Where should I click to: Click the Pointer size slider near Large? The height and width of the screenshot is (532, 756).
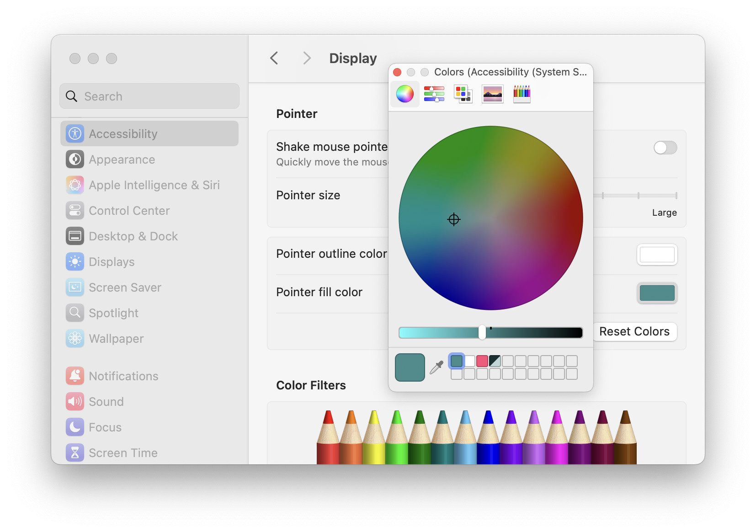[676, 196]
